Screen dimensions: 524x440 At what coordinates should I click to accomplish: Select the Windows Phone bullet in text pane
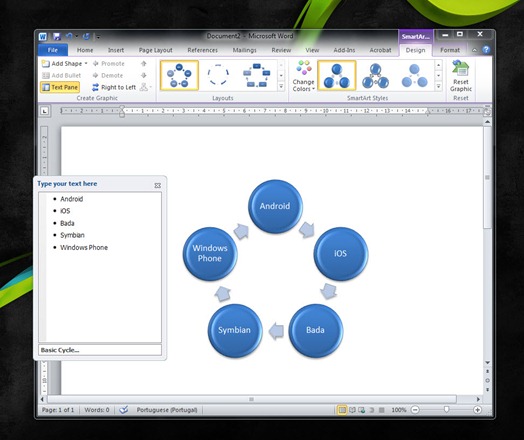click(84, 248)
